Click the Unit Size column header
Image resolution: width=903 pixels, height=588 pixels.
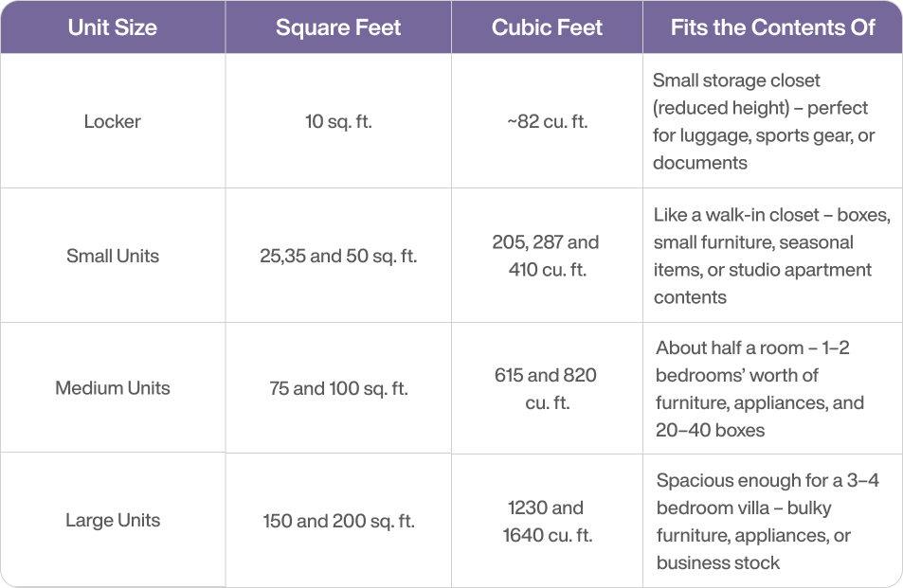[x=112, y=27]
